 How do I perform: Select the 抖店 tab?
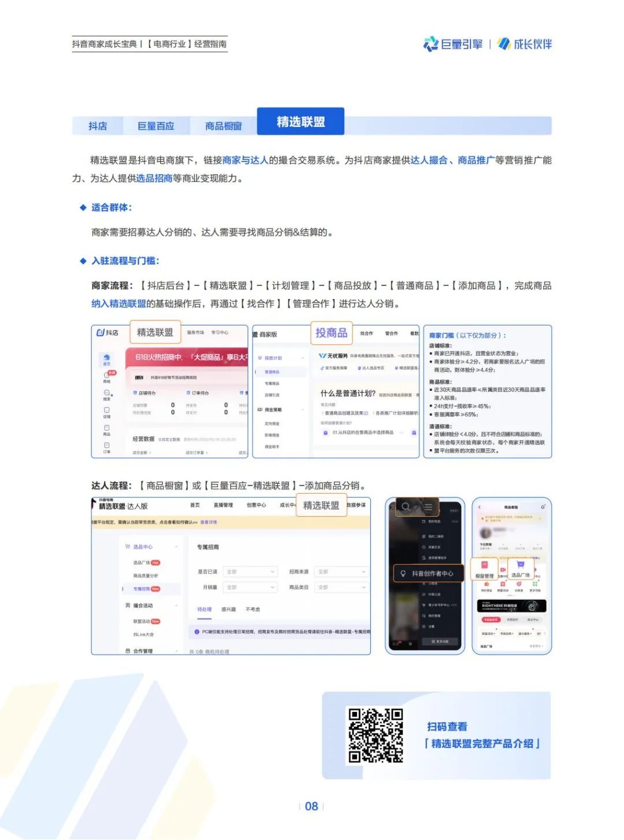coord(98,126)
